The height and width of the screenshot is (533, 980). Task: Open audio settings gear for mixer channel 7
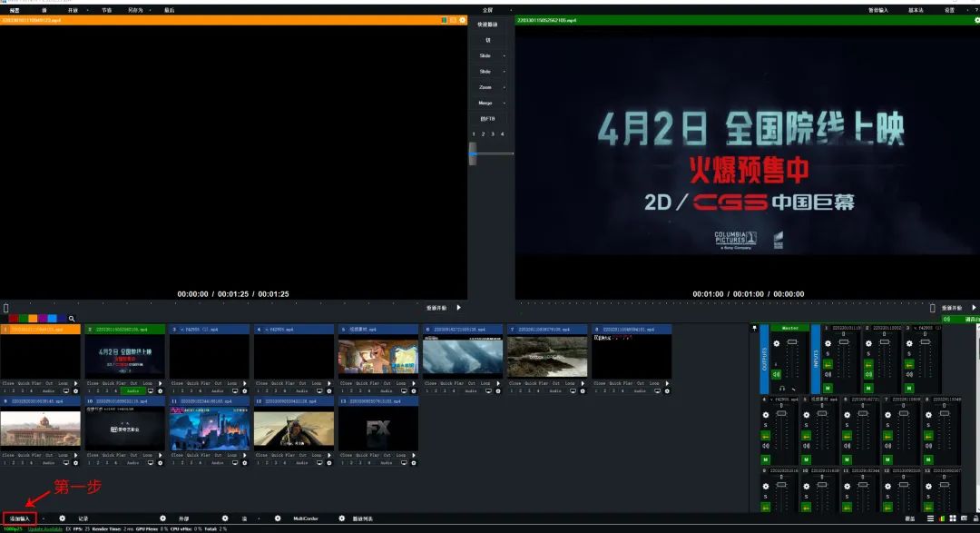(x=887, y=415)
